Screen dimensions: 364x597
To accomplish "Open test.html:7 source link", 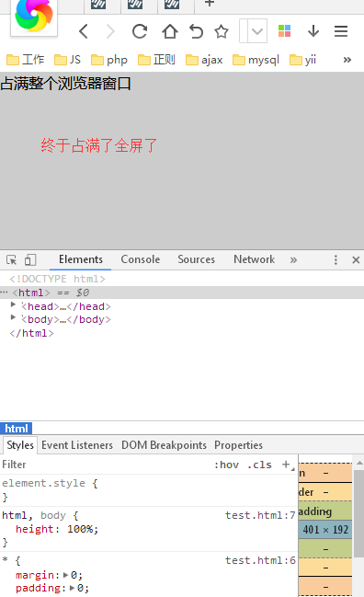I will pos(260,515).
